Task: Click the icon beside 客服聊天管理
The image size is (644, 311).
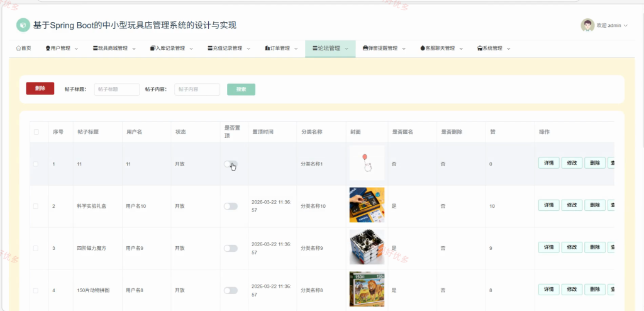Action: click(423, 48)
